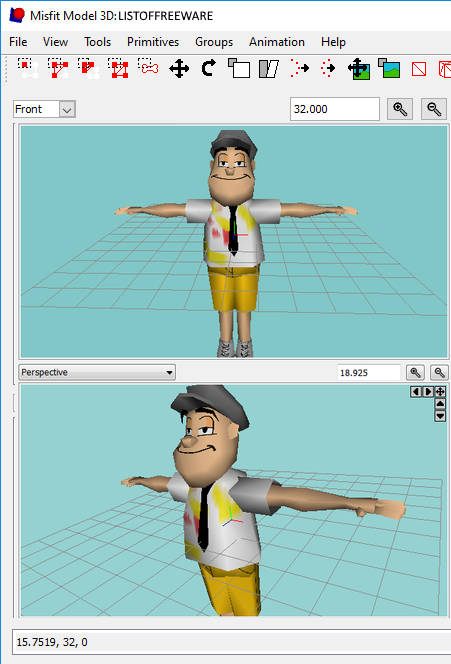Activate the Select Groups tool
Image resolution: width=451 pixels, height=664 pixels.
(118, 68)
